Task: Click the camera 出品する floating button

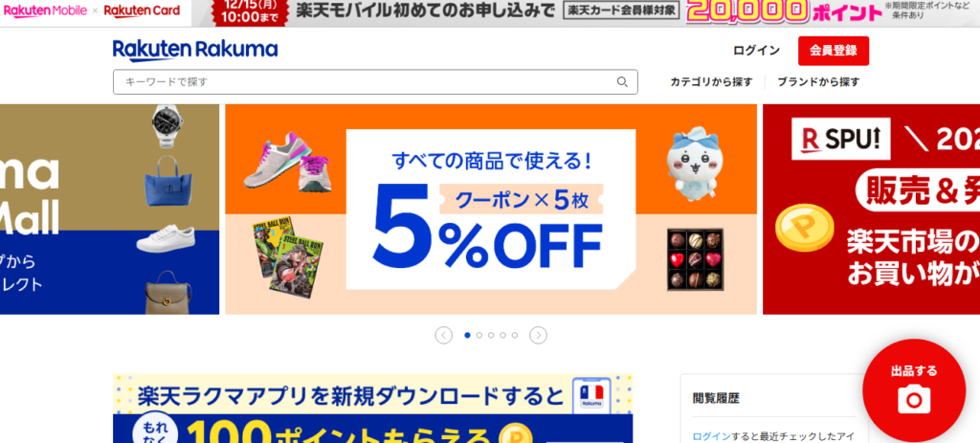Action: tap(914, 390)
